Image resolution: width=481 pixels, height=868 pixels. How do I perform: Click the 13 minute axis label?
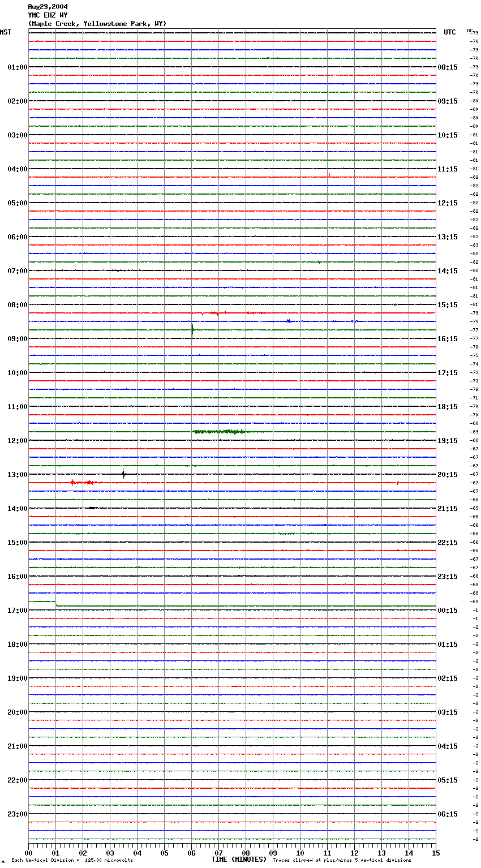[x=381, y=853]
